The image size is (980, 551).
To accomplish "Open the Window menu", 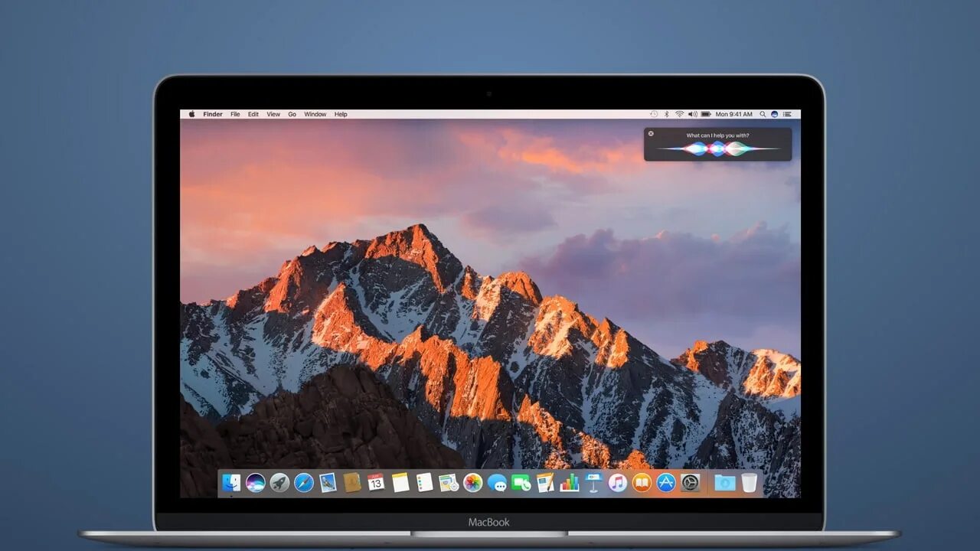I will click(315, 114).
